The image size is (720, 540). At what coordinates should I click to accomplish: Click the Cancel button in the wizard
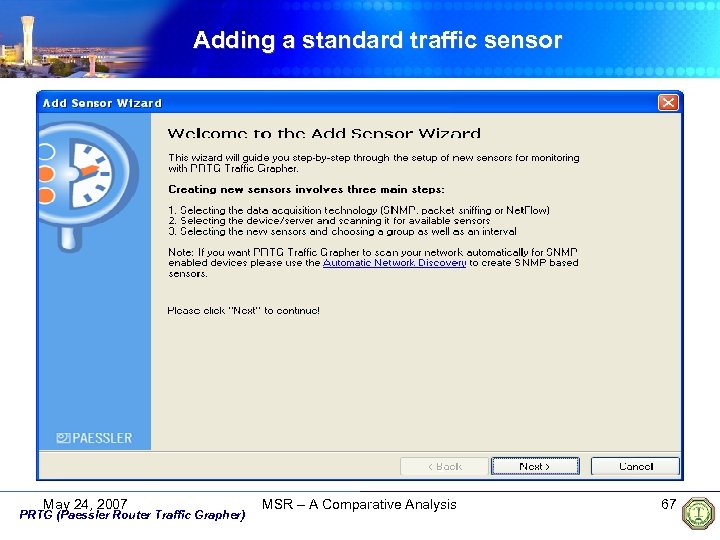[x=635, y=466]
